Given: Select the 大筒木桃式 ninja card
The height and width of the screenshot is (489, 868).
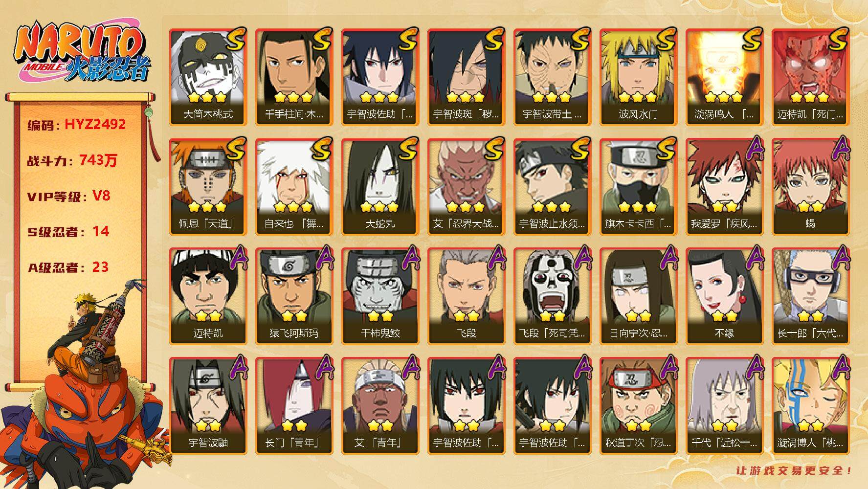Looking at the screenshot, I should click(x=208, y=77).
